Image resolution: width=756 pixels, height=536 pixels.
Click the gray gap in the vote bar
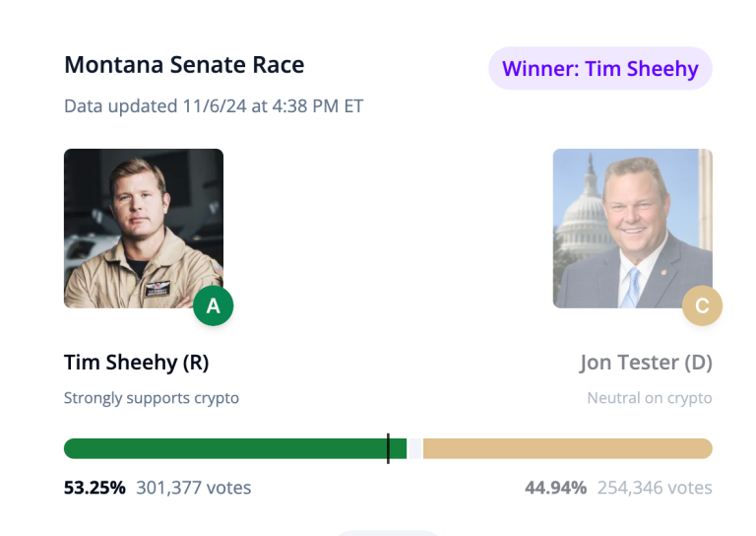414,448
